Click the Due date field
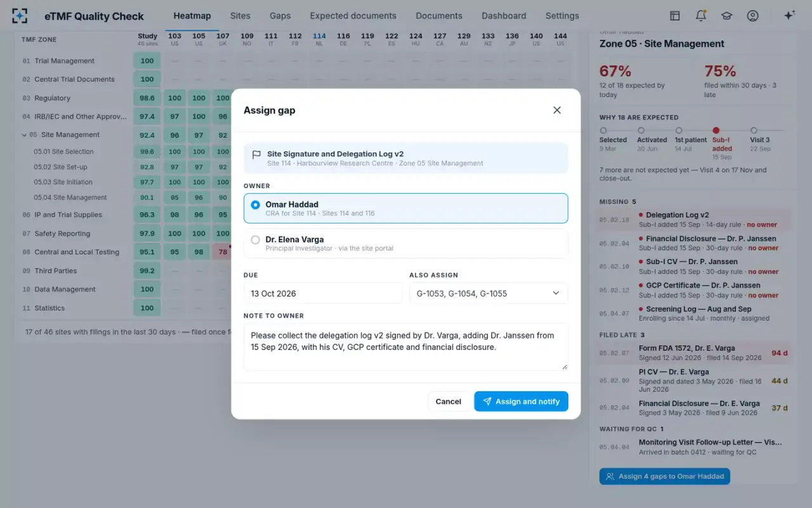Screen dimensions: 812x508 [323, 293]
